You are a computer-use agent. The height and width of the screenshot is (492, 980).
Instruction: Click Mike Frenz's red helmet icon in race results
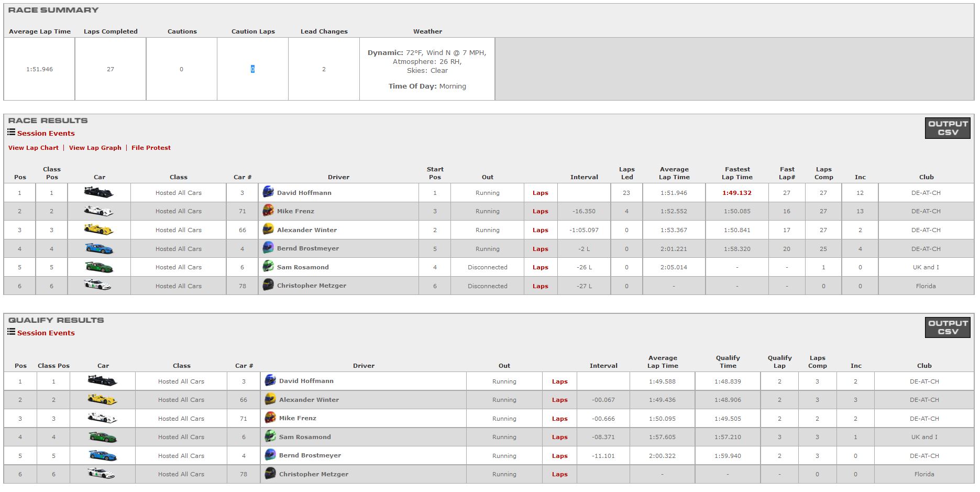[268, 211]
